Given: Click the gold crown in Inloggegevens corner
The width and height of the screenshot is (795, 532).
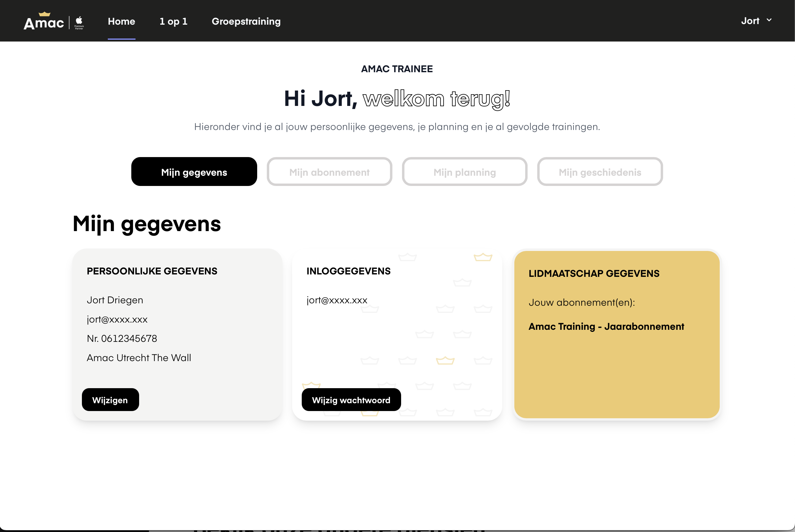Looking at the screenshot, I should pos(483,257).
